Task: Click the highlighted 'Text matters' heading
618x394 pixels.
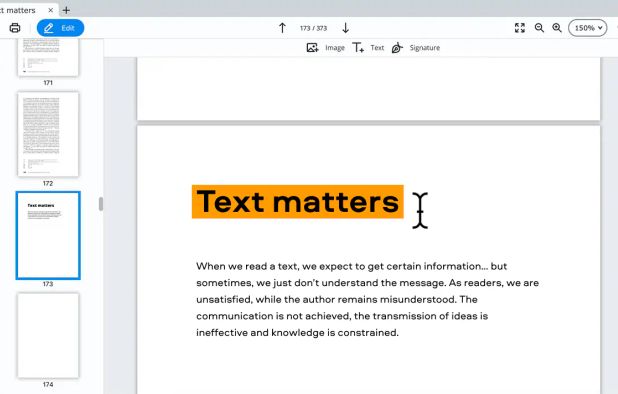Action: (298, 202)
